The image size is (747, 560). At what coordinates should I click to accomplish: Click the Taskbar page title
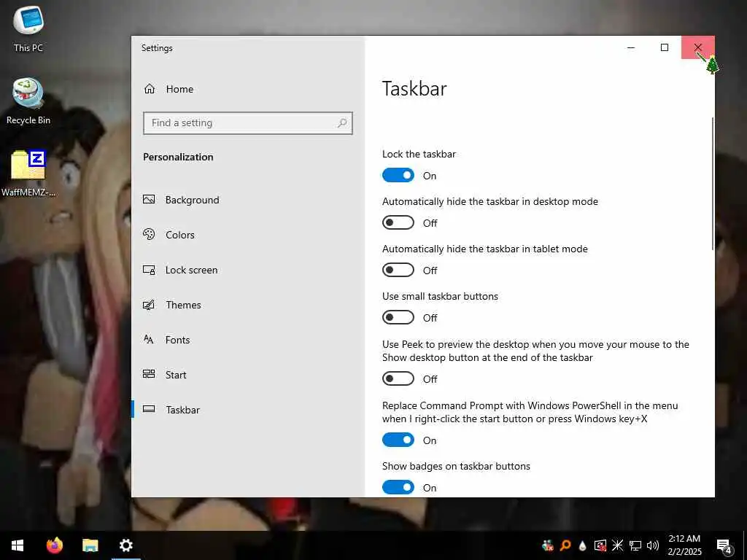point(414,88)
